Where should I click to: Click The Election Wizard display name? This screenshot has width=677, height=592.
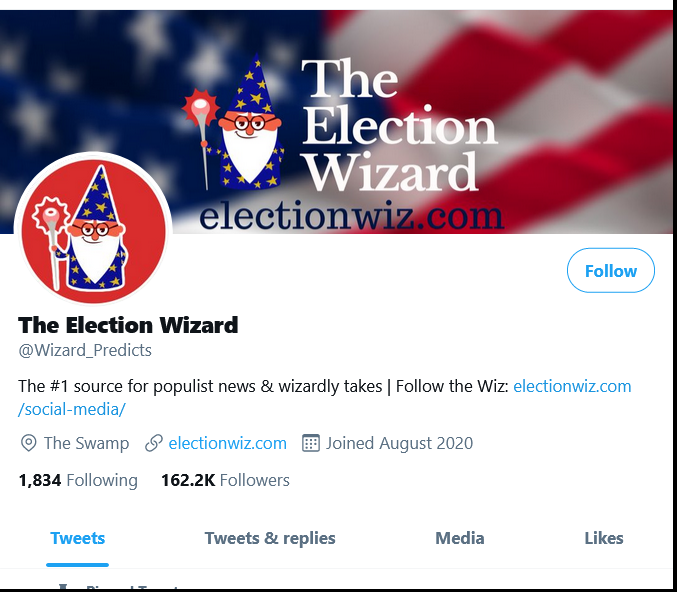coord(128,325)
